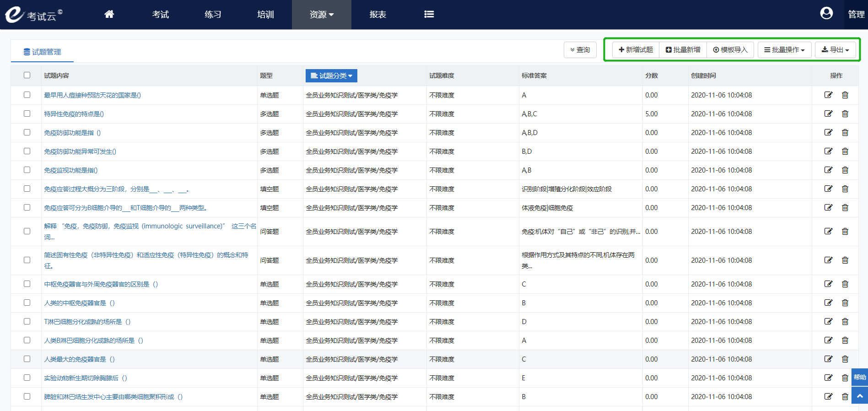The height and width of the screenshot is (411, 868).
Task: Edit the 免疫应答过程大概分为三阶段 question
Action: tap(828, 189)
